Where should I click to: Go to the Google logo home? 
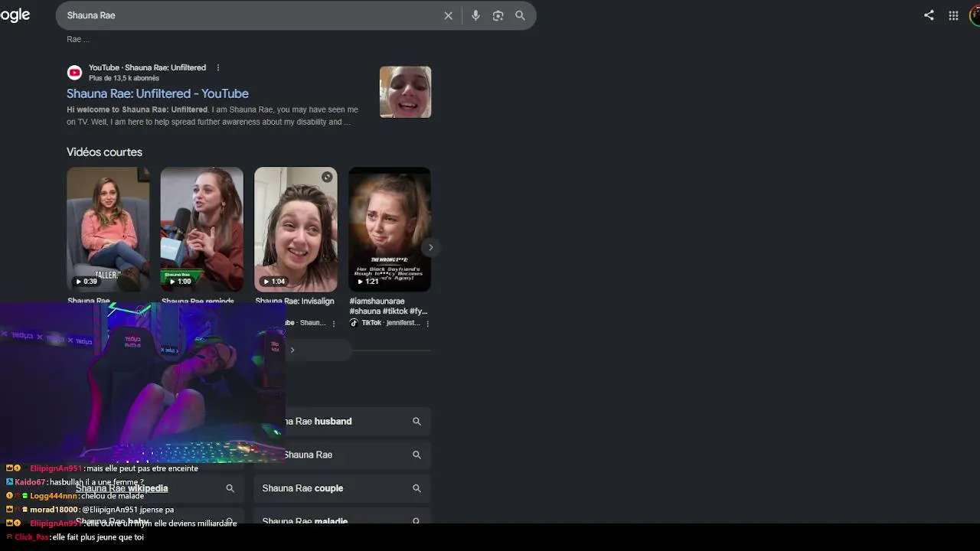(15, 15)
